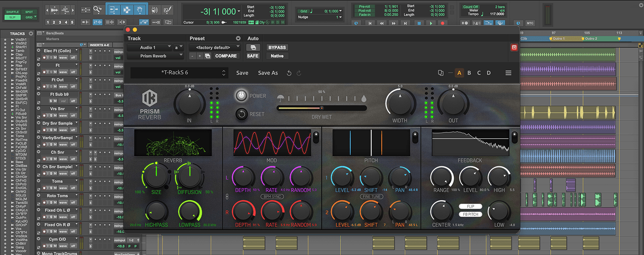Screen dimensions: 644x255
Task: Click the COMPARE button
Action: pos(226,56)
